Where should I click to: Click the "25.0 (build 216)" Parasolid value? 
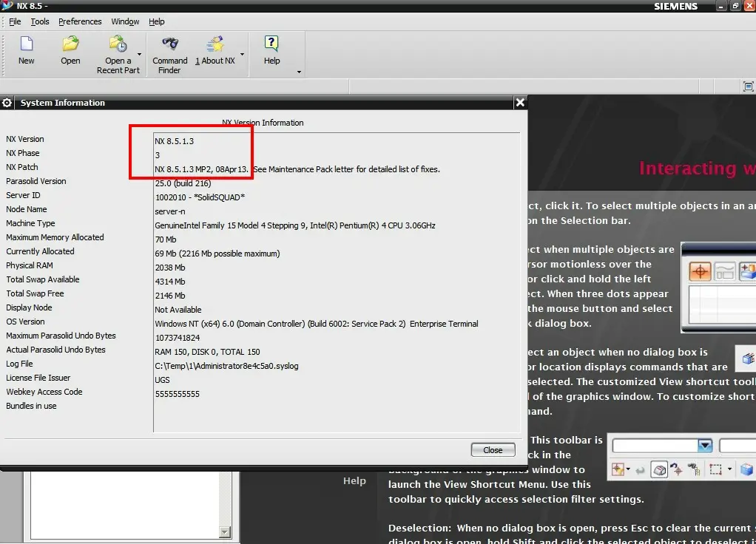(183, 183)
